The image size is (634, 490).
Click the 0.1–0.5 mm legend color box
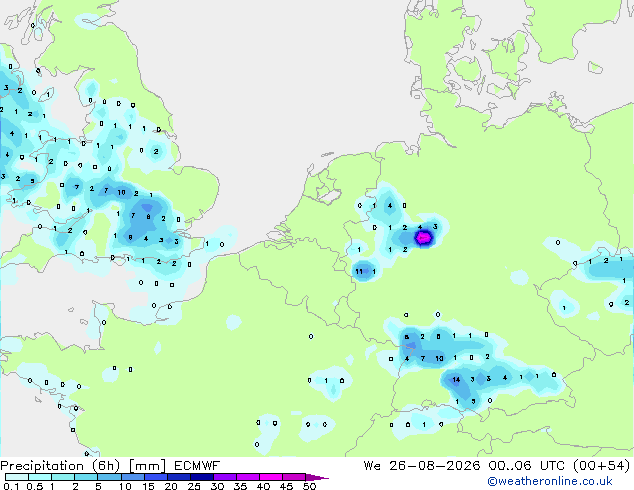pos(17,477)
